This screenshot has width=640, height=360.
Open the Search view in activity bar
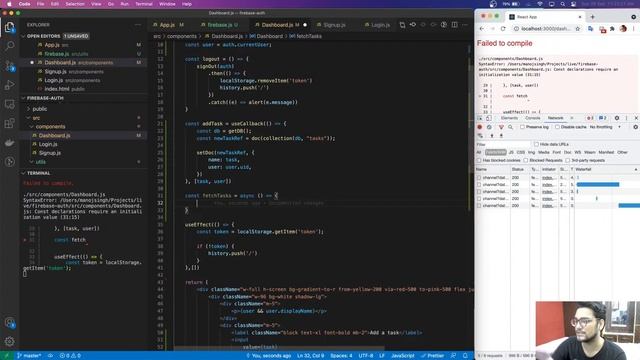point(9,46)
